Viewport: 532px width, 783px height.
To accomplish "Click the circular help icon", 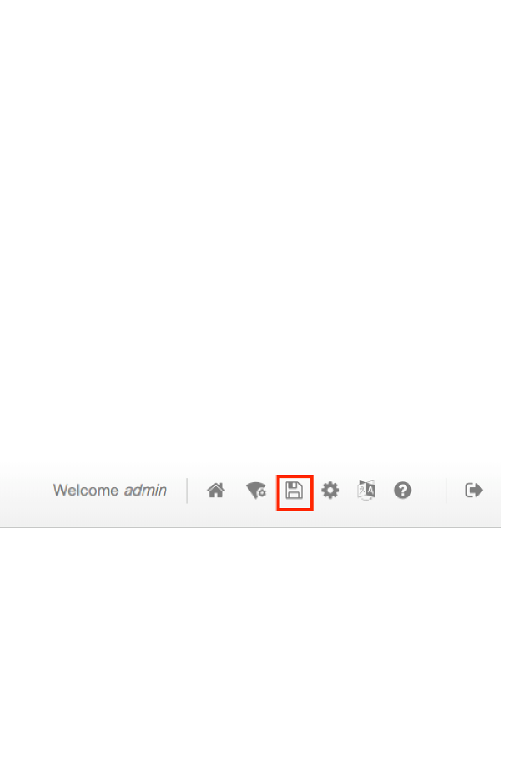I will (x=403, y=491).
